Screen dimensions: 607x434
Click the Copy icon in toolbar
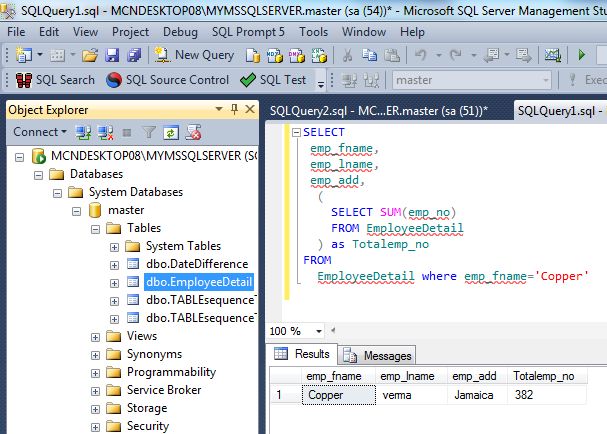click(x=369, y=55)
